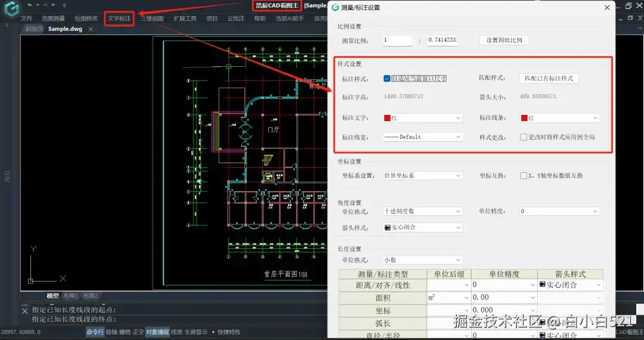Screen dimensions: 644x340
Task: Uncheck 自适应当前窗口尺寸 checkbox
Action: pyautogui.click(x=387, y=79)
